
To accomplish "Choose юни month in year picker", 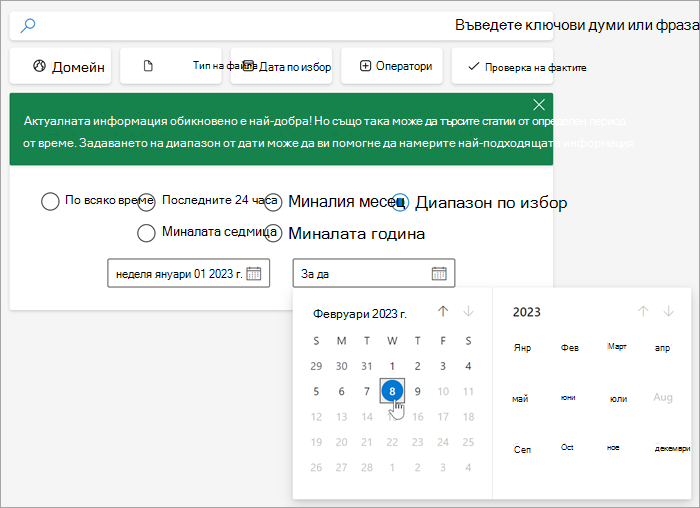I will [x=568, y=397].
